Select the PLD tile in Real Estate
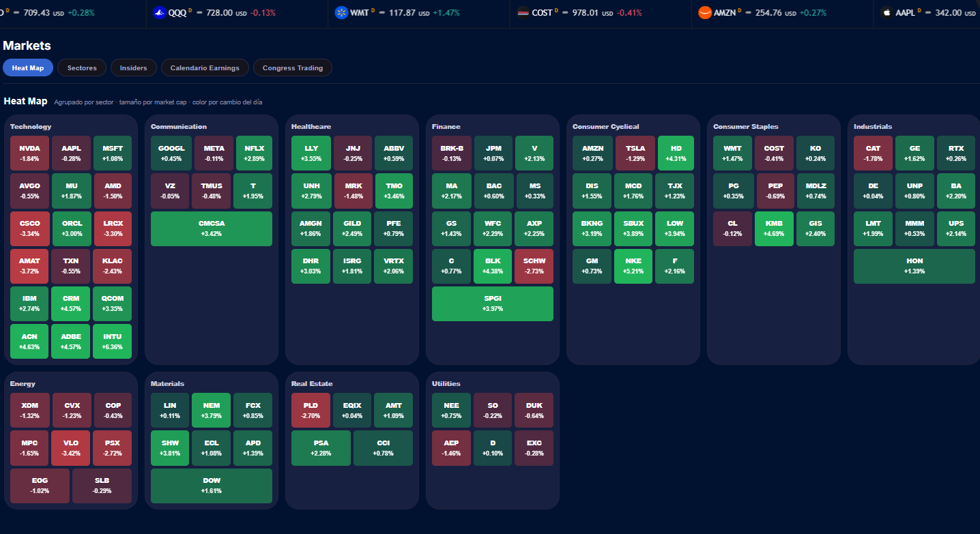 pyautogui.click(x=311, y=411)
